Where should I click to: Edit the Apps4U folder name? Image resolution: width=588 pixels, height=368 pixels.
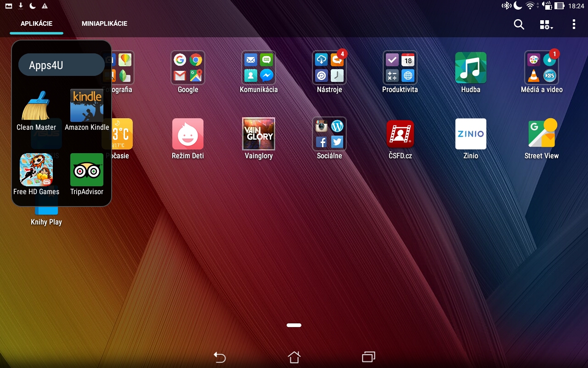click(62, 65)
